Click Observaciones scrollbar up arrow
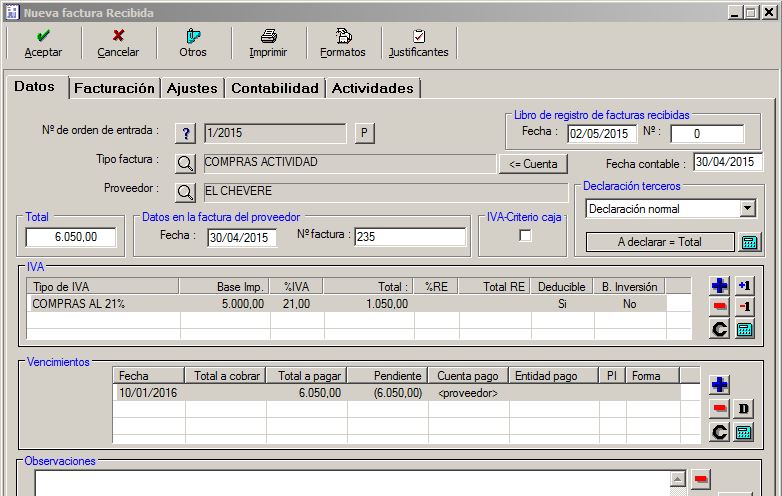The width and height of the screenshot is (782, 496). tap(677, 480)
